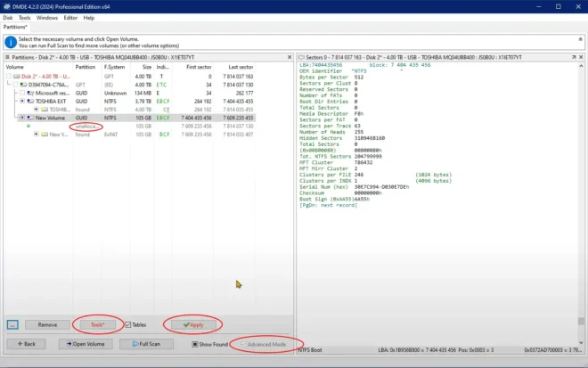Open the Tools menu in menu bar
Image resolution: width=588 pixels, height=368 pixels.
tap(24, 18)
